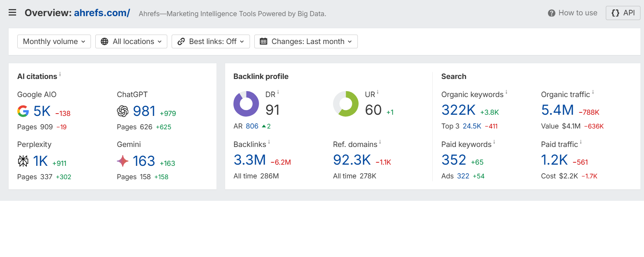Click the +979 ChatGPT change
The width and height of the screenshot is (644, 257).
click(168, 114)
